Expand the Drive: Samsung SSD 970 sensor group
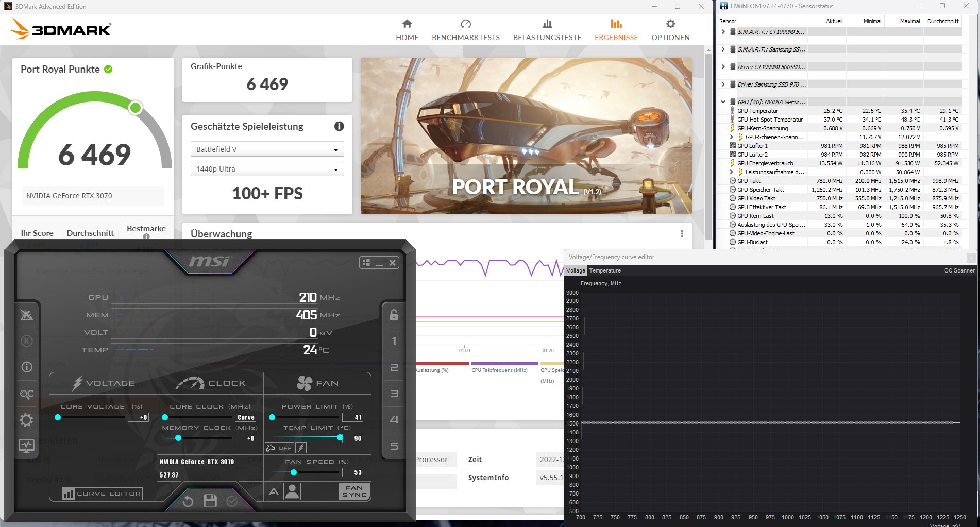 tap(723, 84)
